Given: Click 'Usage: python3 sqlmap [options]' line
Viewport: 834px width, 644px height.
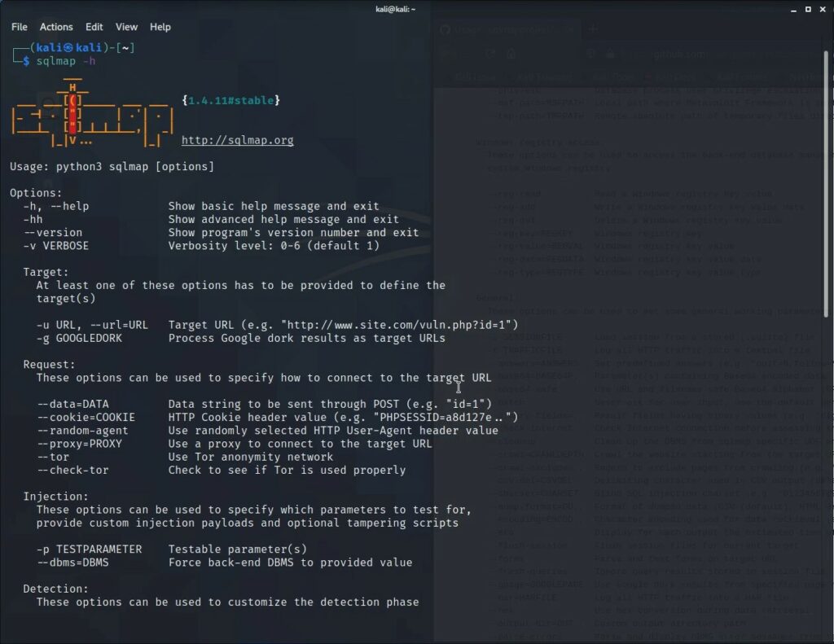Looking at the screenshot, I should (112, 167).
